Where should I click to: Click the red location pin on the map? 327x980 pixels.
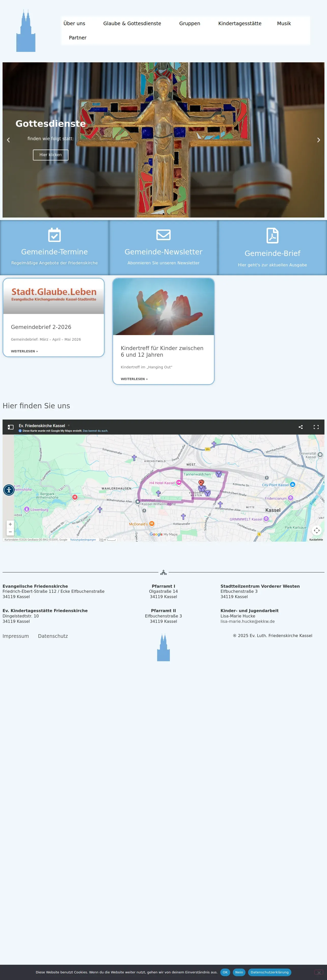(x=201, y=483)
